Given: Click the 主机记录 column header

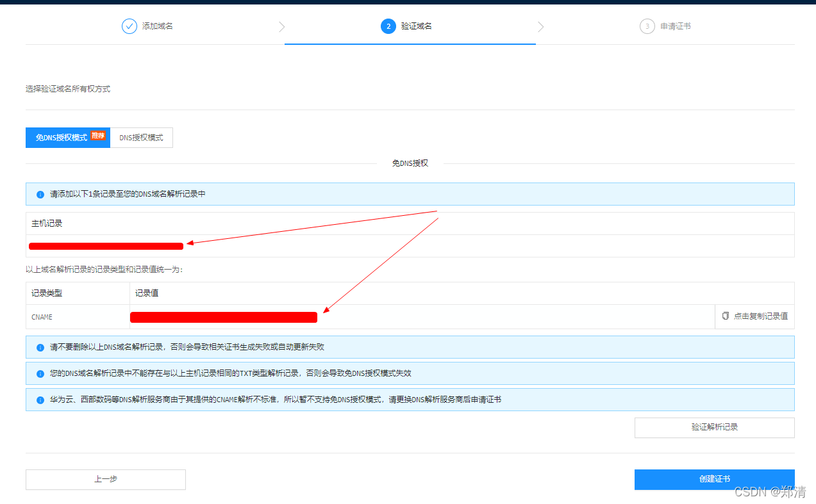Looking at the screenshot, I should pyautogui.click(x=47, y=224).
